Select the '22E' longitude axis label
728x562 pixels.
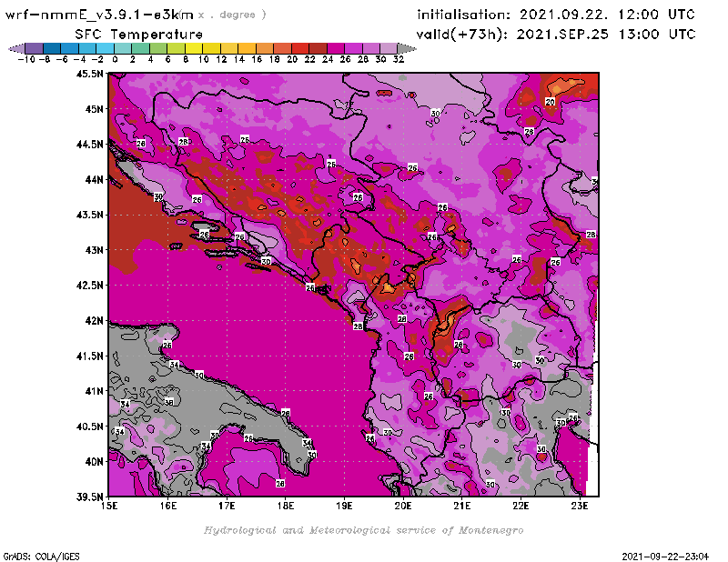coord(521,506)
